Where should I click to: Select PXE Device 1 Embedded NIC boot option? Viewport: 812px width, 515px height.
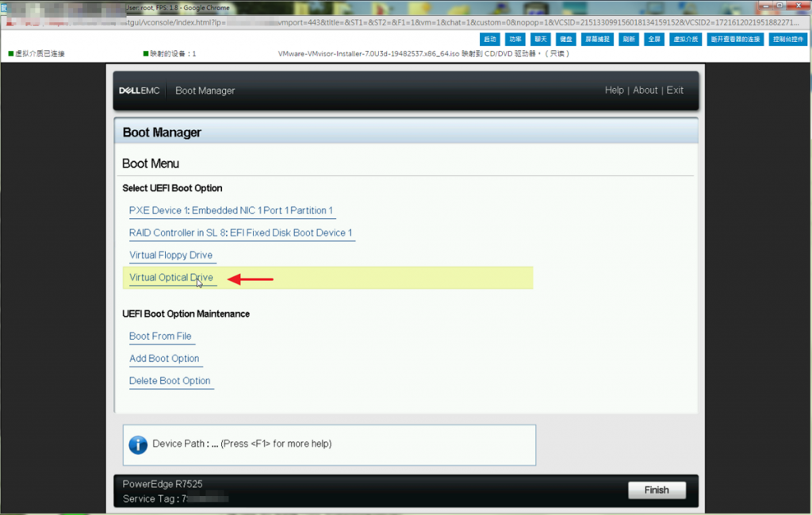coord(231,210)
